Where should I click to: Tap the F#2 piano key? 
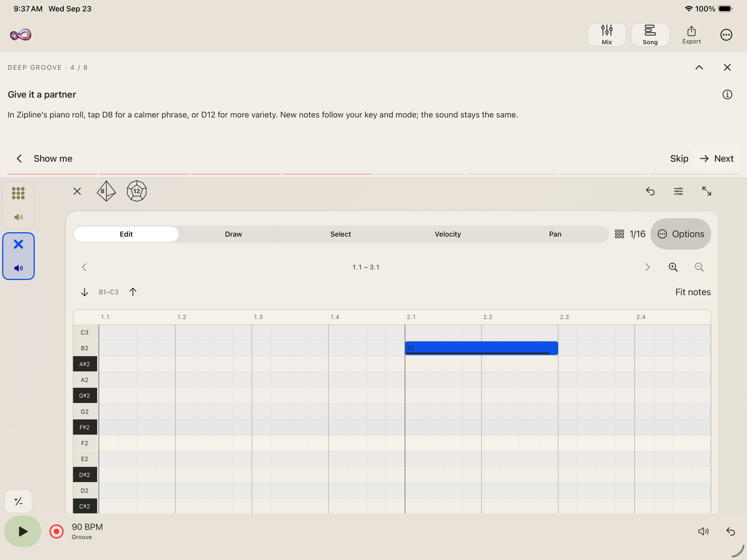[x=85, y=427]
